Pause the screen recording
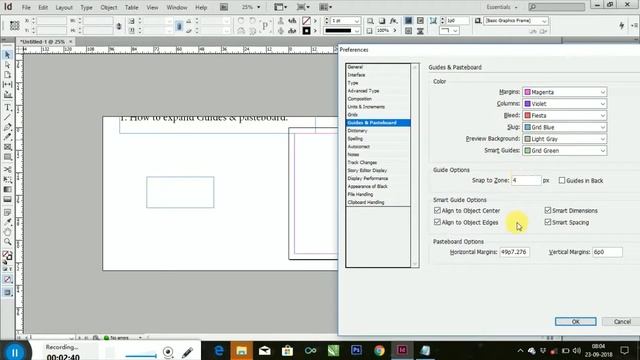 15,352
